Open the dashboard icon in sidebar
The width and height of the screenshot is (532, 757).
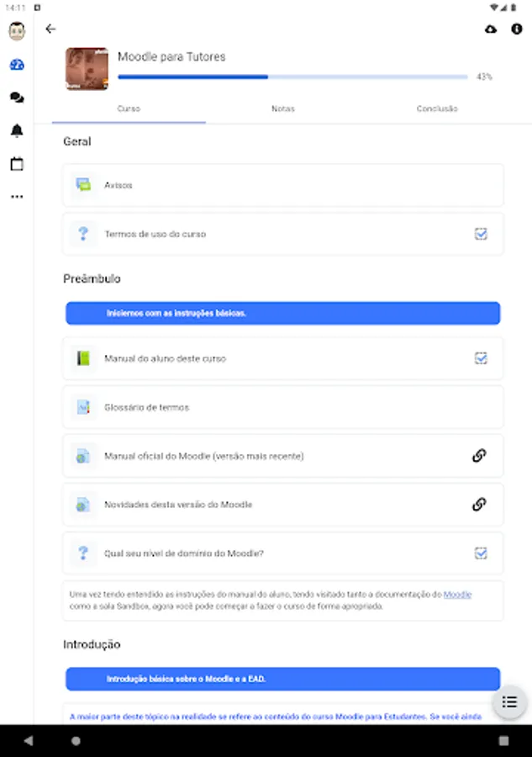tap(17, 65)
